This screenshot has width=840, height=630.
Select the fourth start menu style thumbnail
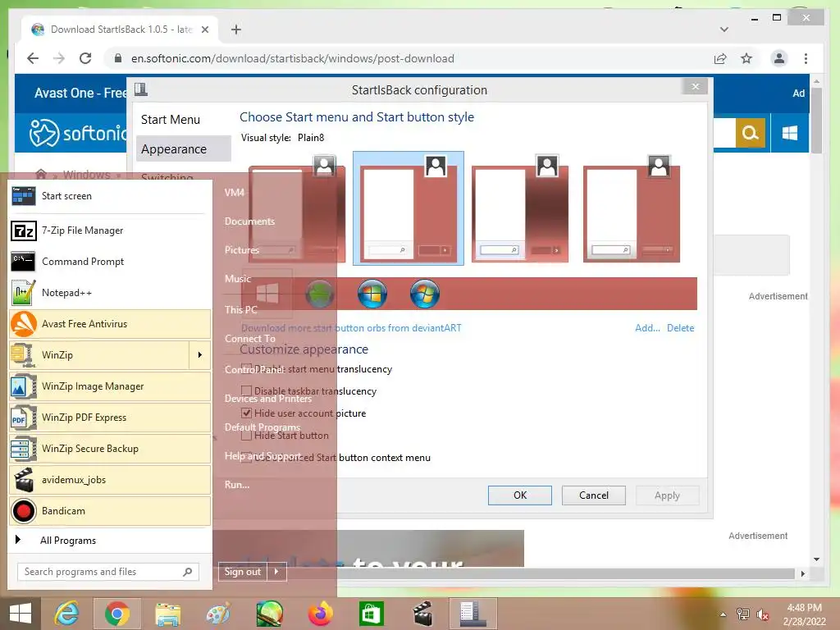[x=631, y=208]
